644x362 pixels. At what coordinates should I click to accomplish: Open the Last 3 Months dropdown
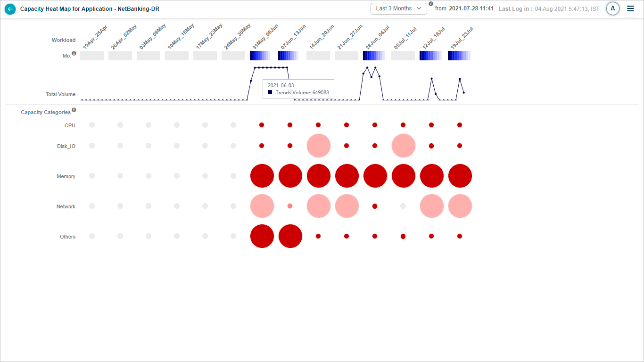(398, 8)
